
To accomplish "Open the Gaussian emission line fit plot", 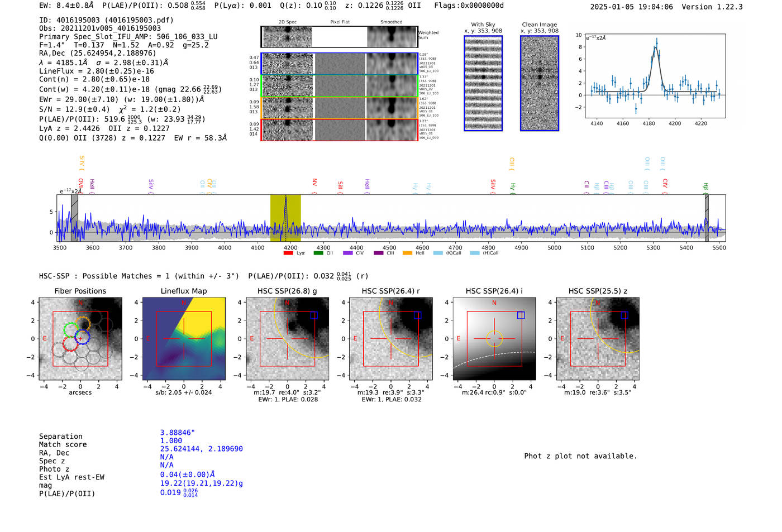I will 655,75.
